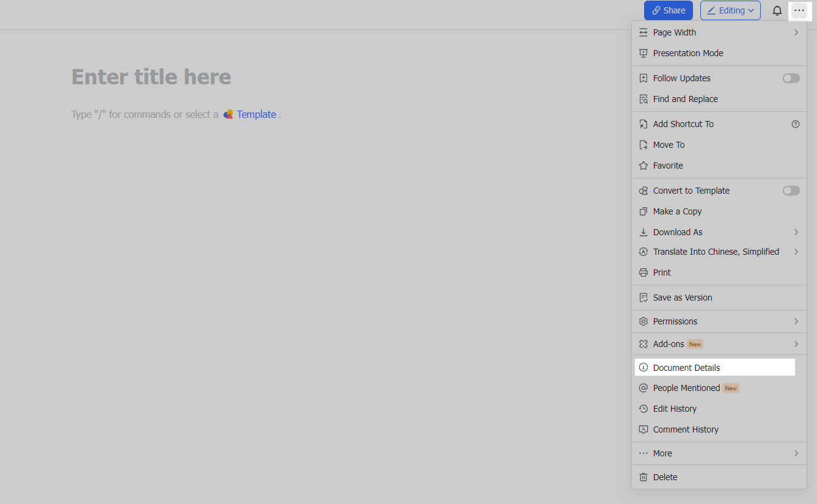
Task: Click the Enter title here field
Action: [x=151, y=76]
